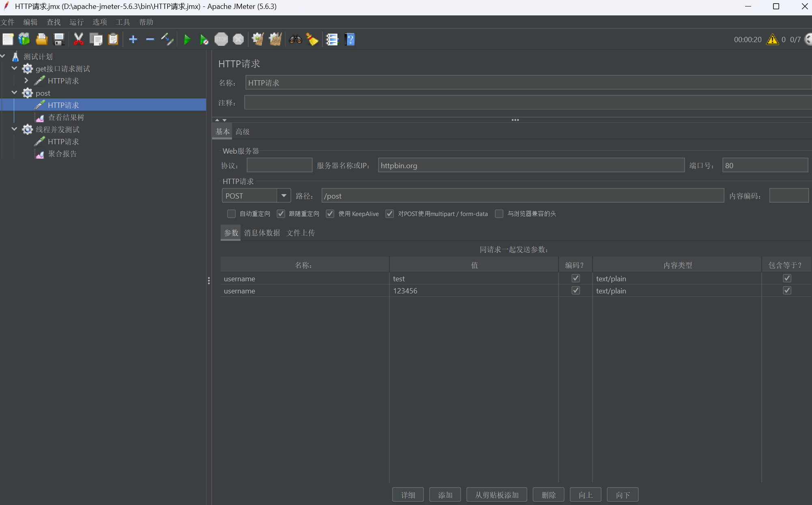Switch to the 消息体数据 tab
This screenshot has height=505, width=812.
click(262, 233)
